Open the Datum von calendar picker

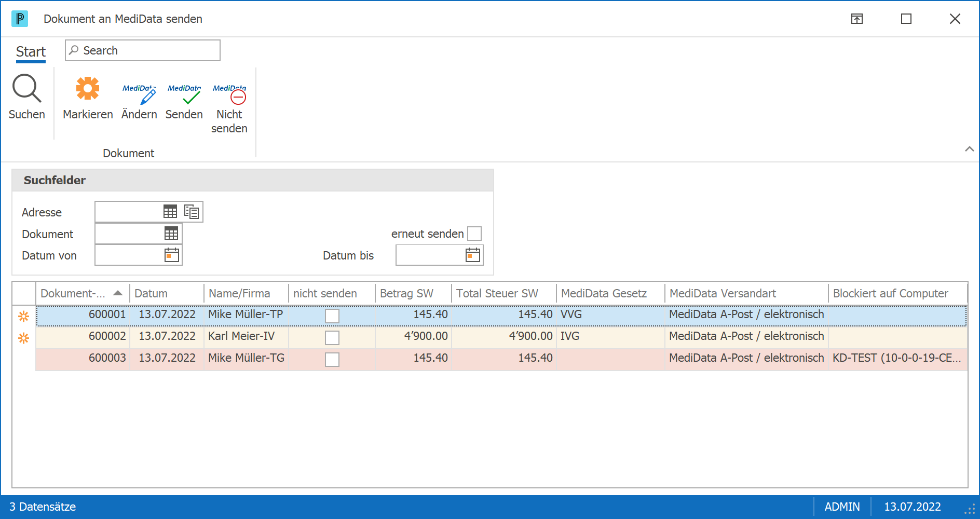172,255
